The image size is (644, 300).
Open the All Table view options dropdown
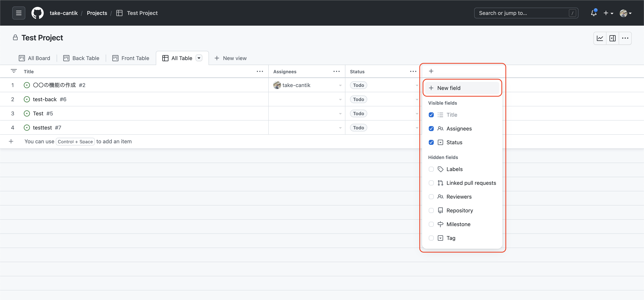click(199, 58)
